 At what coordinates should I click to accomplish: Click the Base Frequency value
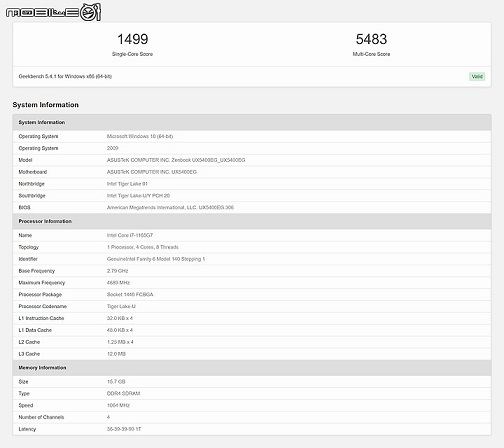tap(117, 271)
